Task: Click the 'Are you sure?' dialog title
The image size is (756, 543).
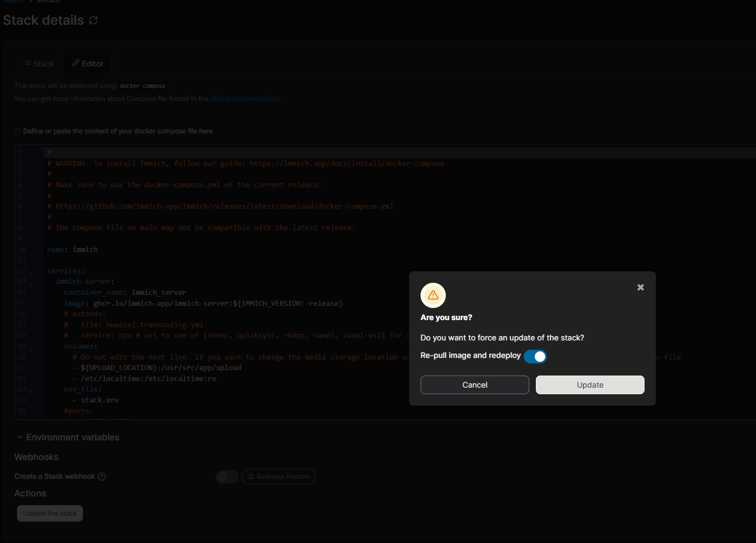Action: tap(446, 317)
